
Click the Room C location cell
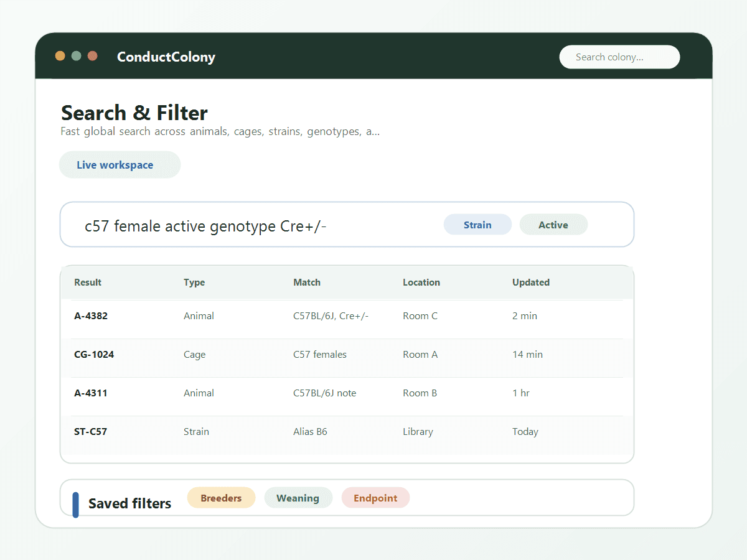[420, 315]
